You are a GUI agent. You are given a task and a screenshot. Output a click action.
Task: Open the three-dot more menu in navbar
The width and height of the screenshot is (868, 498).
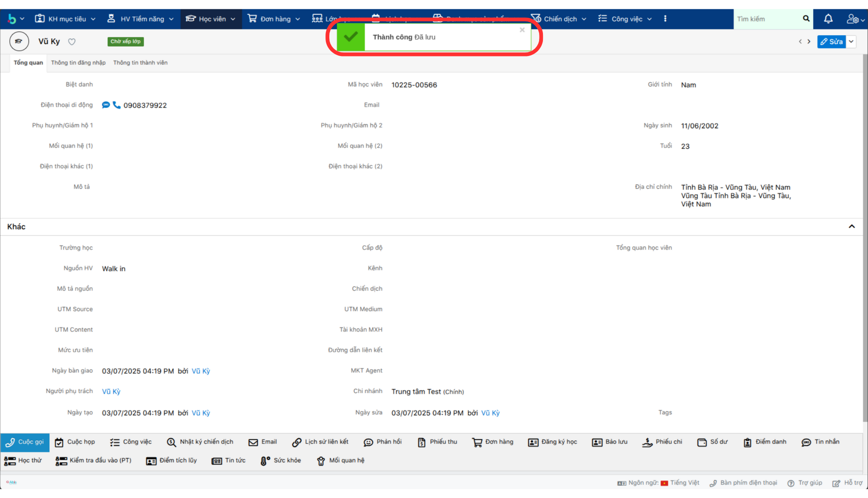pyautogui.click(x=665, y=19)
